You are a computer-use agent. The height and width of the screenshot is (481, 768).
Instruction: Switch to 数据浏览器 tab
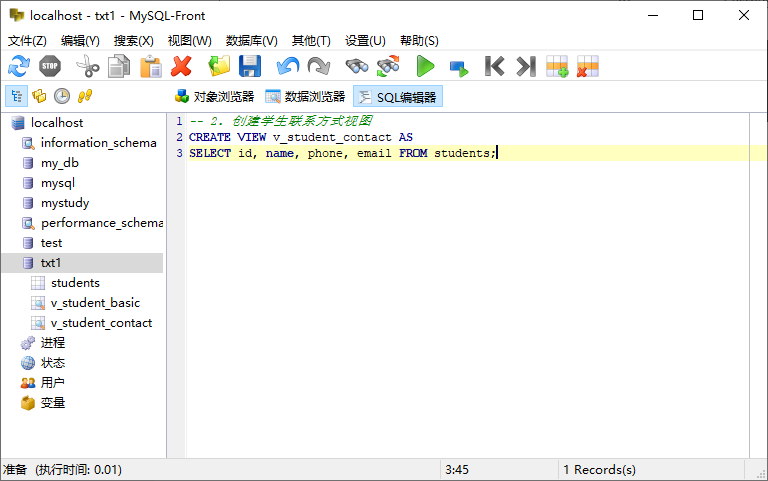(x=305, y=96)
